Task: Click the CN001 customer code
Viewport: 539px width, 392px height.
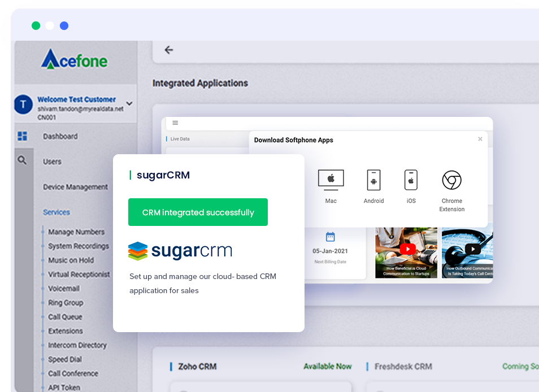Action: point(47,117)
